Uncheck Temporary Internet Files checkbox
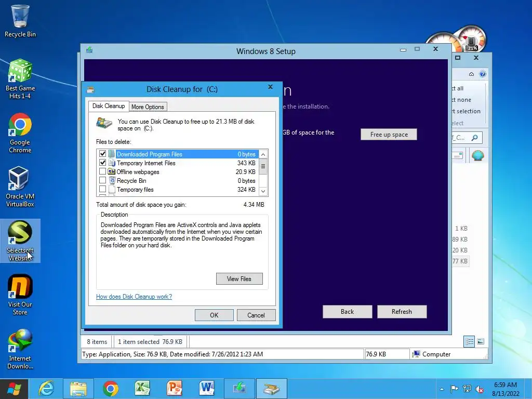The height and width of the screenshot is (399, 532). 102,163
